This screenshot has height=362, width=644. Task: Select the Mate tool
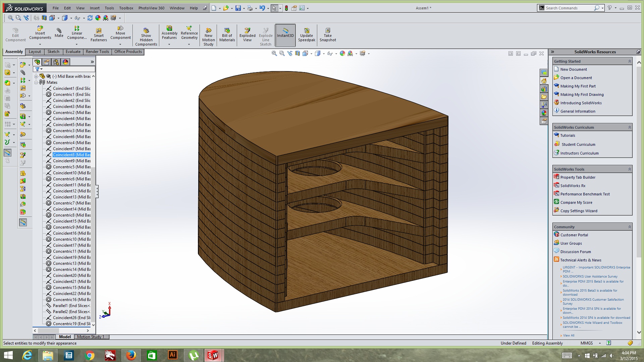59,33
